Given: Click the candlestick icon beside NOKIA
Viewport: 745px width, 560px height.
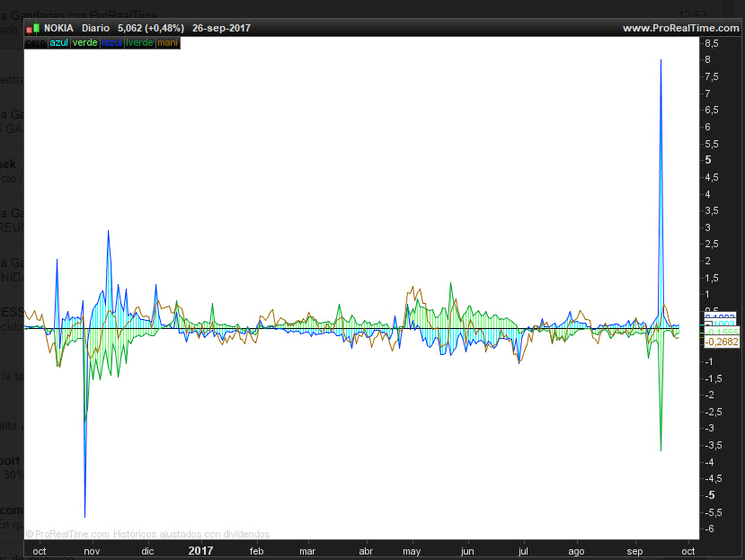Looking at the screenshot, I should (x=32, y=29).
